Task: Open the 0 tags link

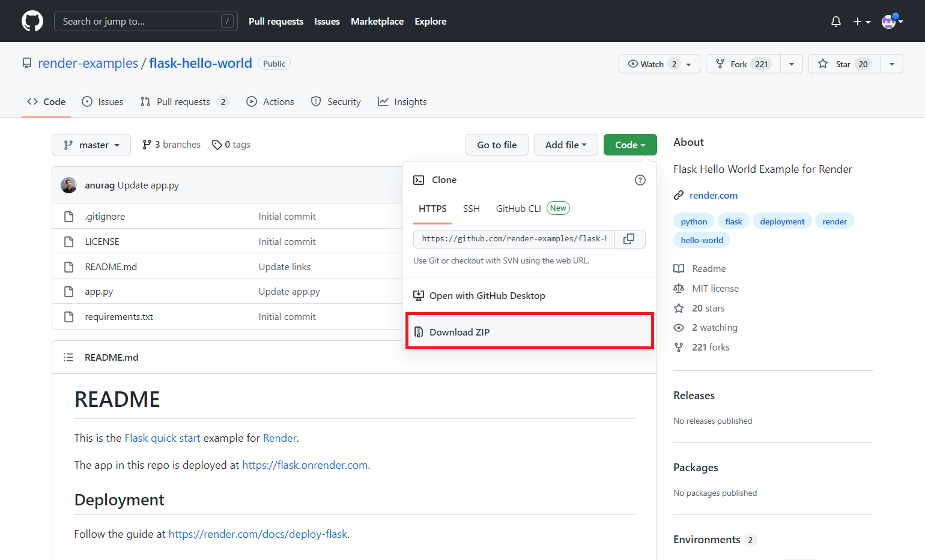Action: (x=231, y=145)
